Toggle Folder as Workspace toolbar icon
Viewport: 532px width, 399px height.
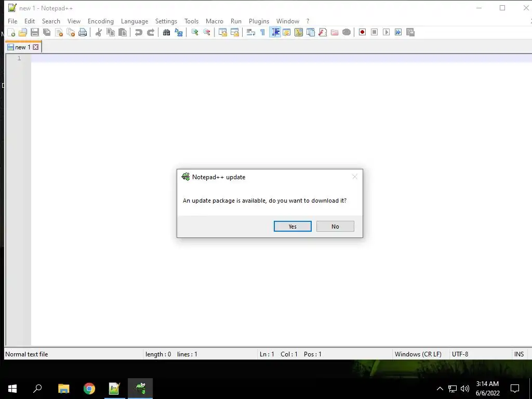coord(335,32)
